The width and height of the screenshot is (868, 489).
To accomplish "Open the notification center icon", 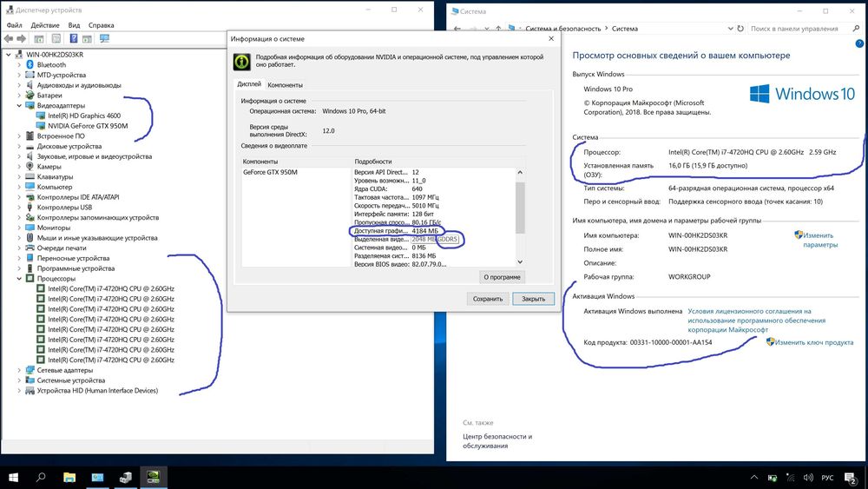I will coord(851,478).
